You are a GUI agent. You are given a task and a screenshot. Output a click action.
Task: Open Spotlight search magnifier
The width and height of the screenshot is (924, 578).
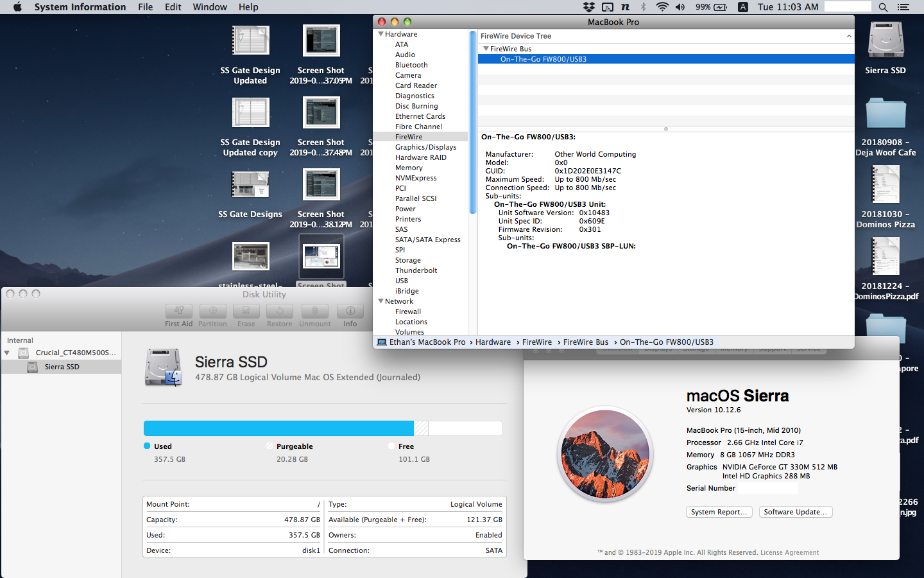pyautogui.click(x=883, y=7)
